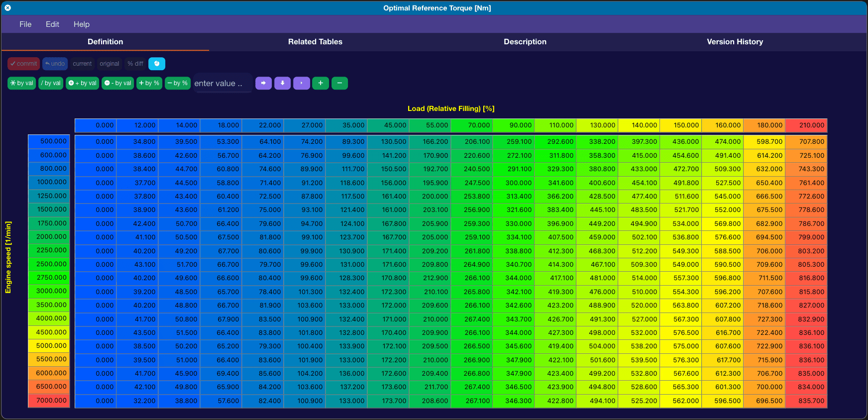The width and height of the screenshot is (868, 420).
Task: Click the undo button
Action: click(55, 64)
